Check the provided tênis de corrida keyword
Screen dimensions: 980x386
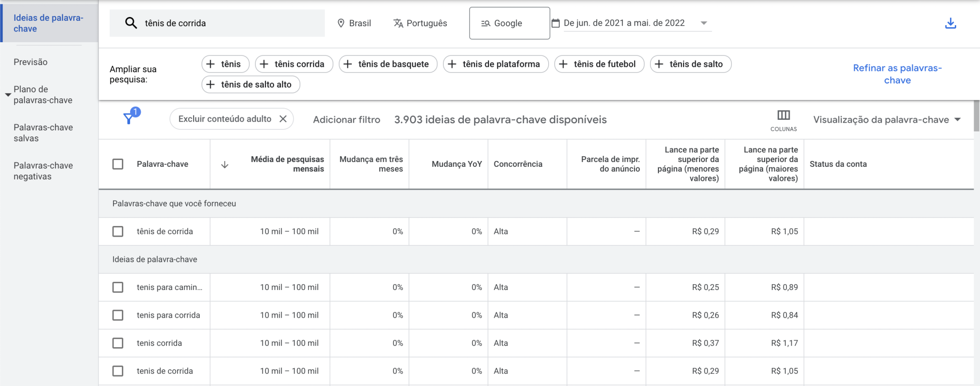coord(118,231)
